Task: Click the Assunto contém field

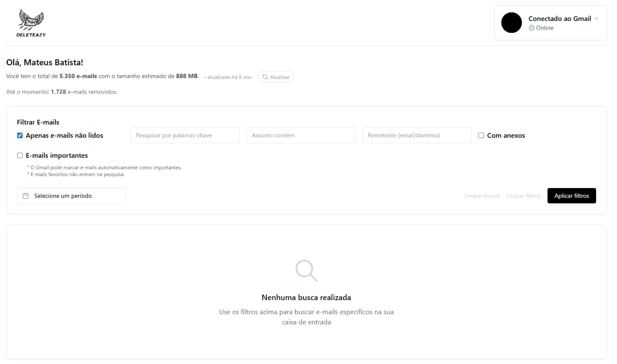Action: click(x=301, y=135)
